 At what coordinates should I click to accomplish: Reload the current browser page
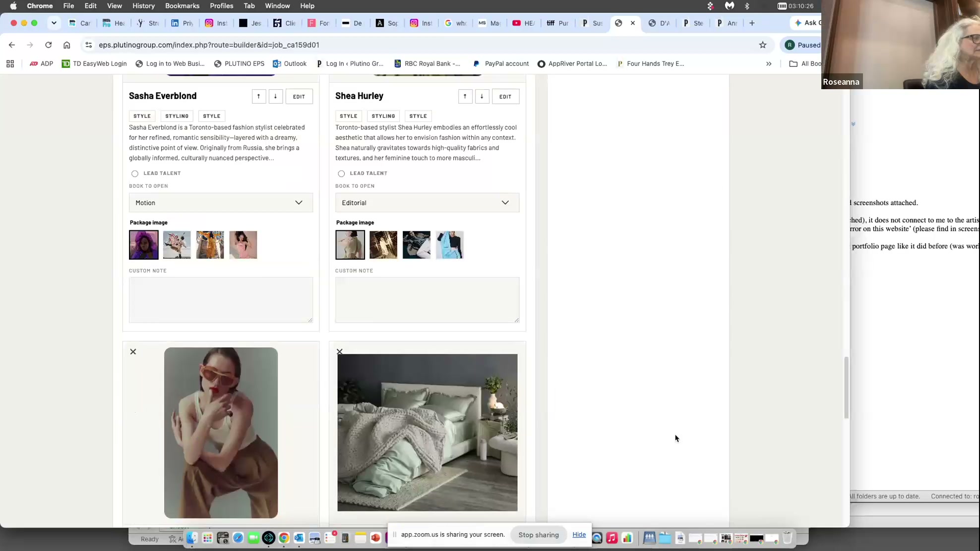(48, 45)
